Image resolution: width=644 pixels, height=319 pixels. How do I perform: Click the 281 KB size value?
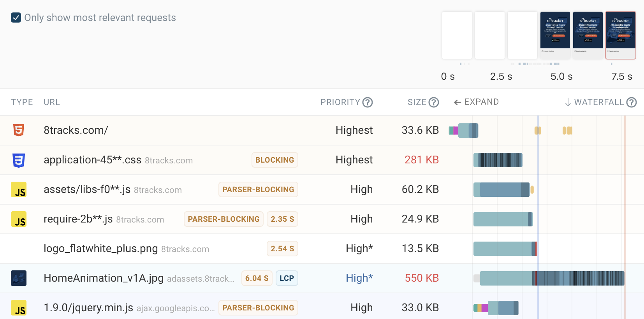(x=422, y=160)
